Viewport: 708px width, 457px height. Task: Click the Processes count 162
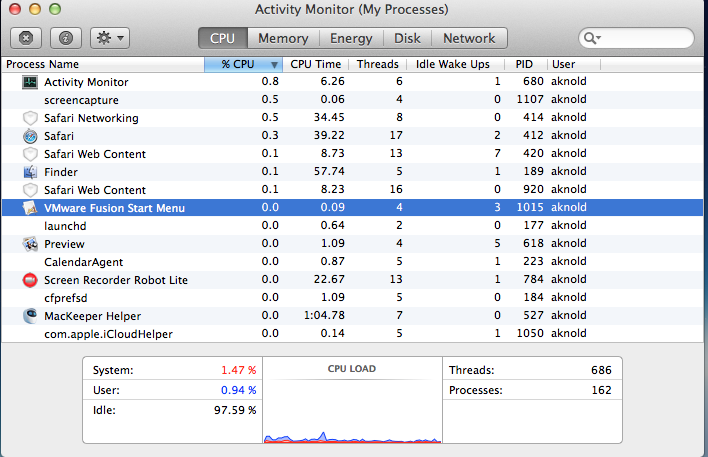click(x=601, y=390)
